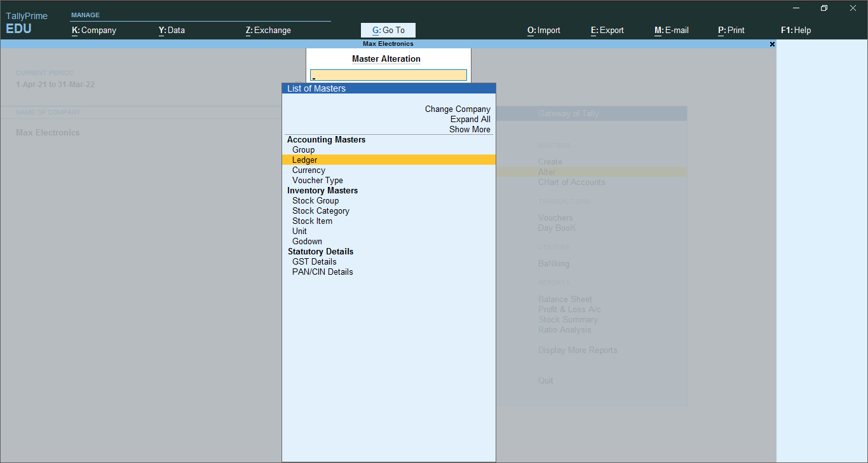This screenshot has width=868, height=463.
Task: Open the E-mail menu
Action: click(672, 30)
